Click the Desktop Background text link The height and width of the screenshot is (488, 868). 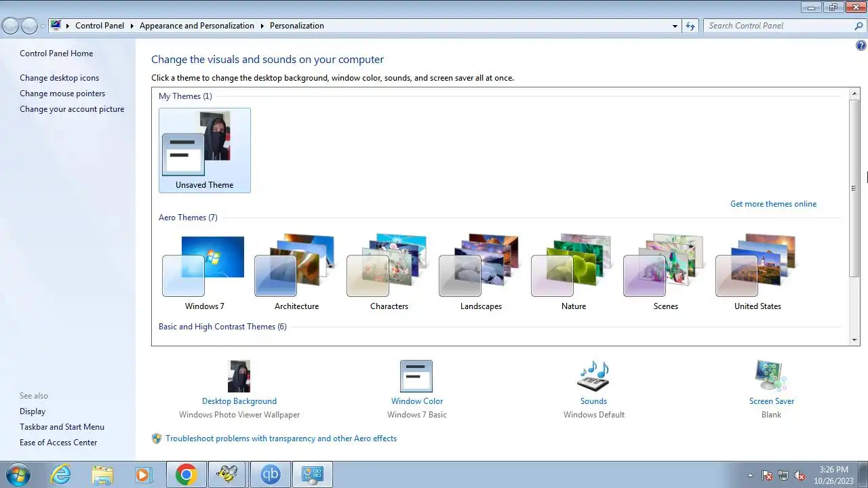pos(239,401)
